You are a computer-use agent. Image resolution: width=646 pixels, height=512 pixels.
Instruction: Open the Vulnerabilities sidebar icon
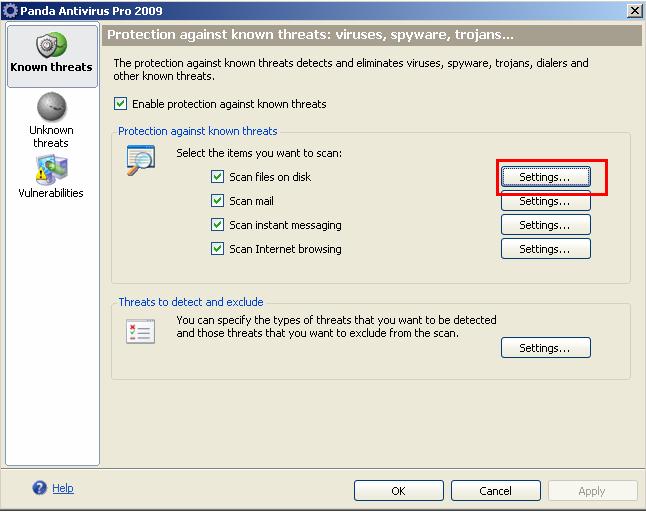(51, 170)
